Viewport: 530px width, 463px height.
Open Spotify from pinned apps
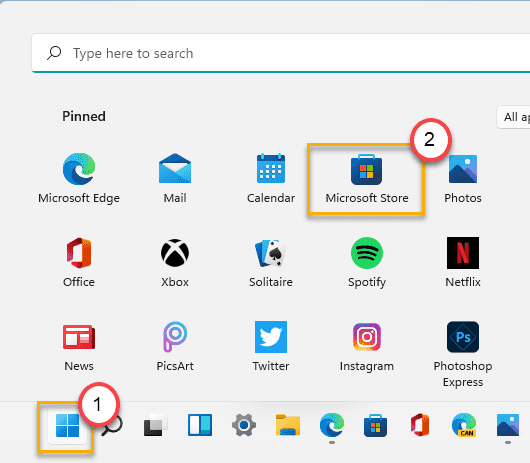point(367,263)
